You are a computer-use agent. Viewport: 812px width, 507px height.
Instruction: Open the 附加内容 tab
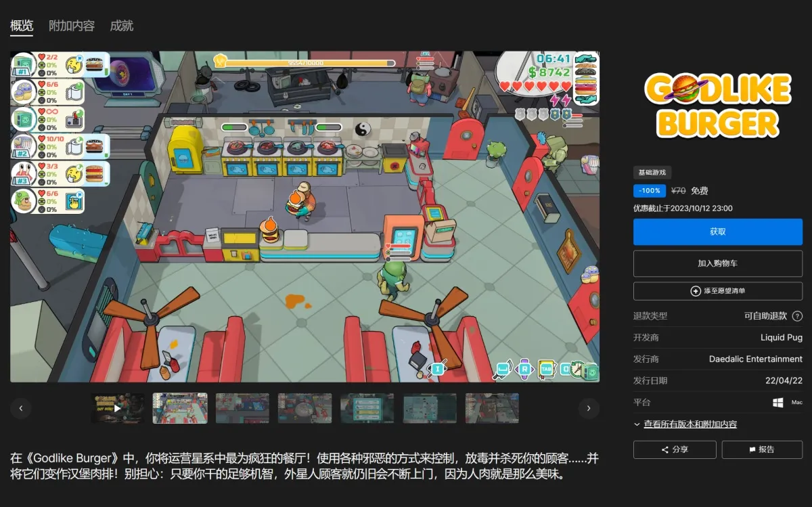(x=72, y=26)
